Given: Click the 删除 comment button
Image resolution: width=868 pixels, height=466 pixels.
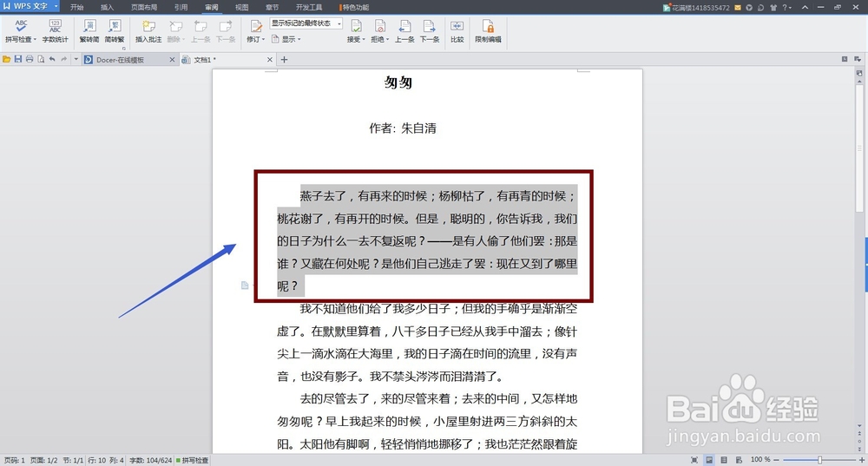Looking at the screenshot, I should (175, 31).
